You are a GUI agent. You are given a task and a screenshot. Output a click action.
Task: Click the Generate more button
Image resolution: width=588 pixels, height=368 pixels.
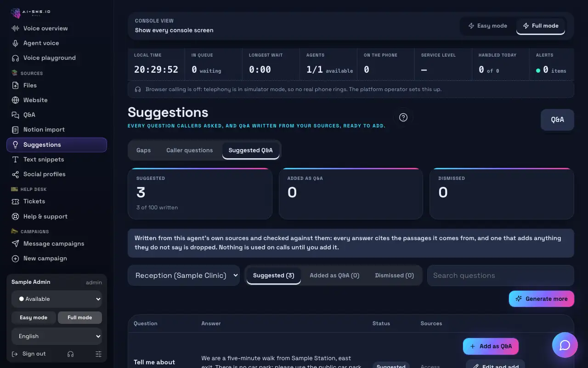pos(542,299)
